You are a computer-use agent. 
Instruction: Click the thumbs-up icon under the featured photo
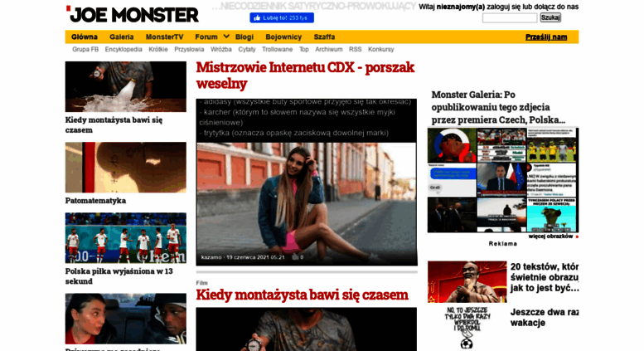coord(295,257)
